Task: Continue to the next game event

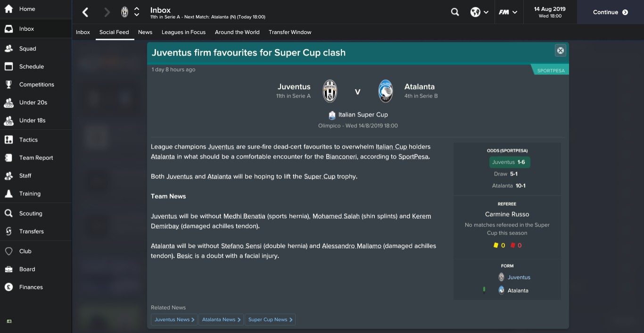Action: (x=611, y=12)
